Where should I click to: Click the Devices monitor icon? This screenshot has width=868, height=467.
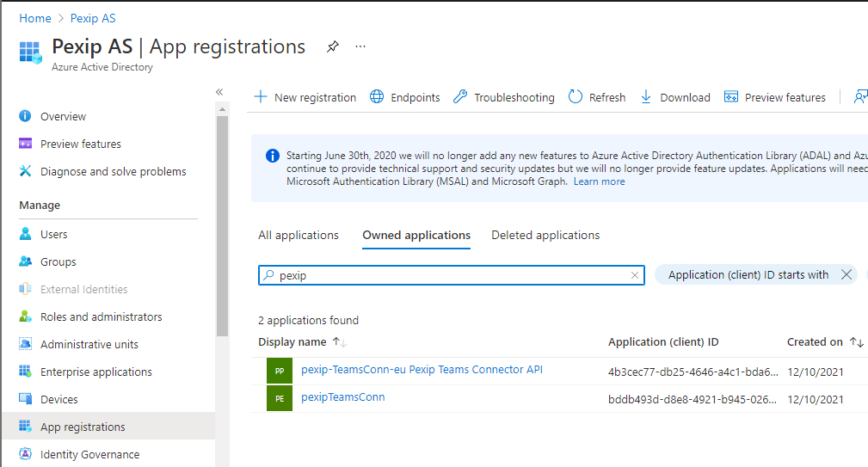26,398
